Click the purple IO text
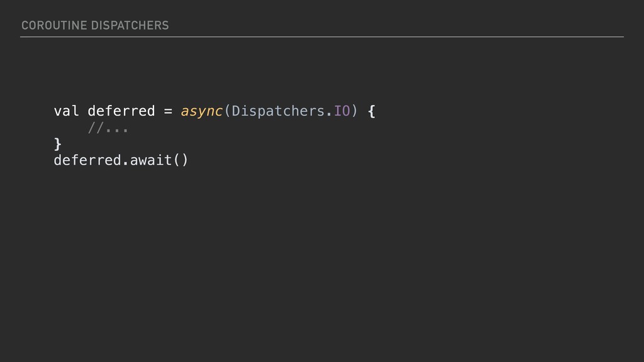This screenshot has width=644, height=362. coord(341,111)
